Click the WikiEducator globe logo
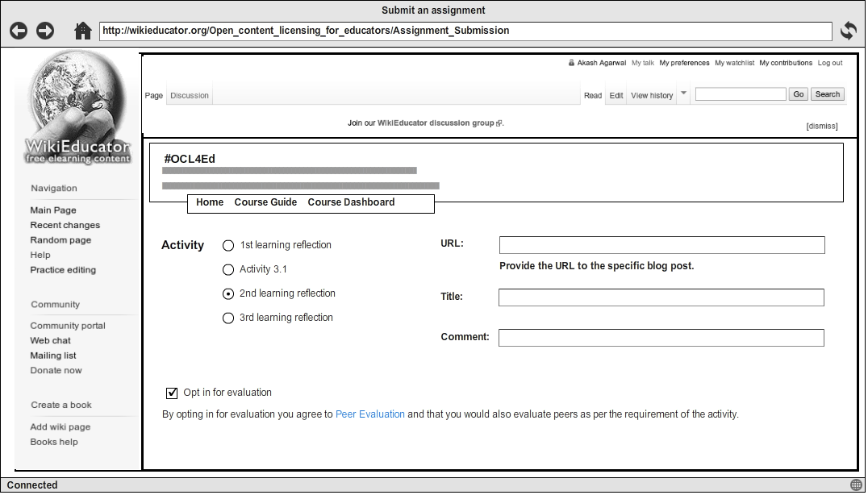The width and height of the screenshot is (868, 495). (77, 108)
